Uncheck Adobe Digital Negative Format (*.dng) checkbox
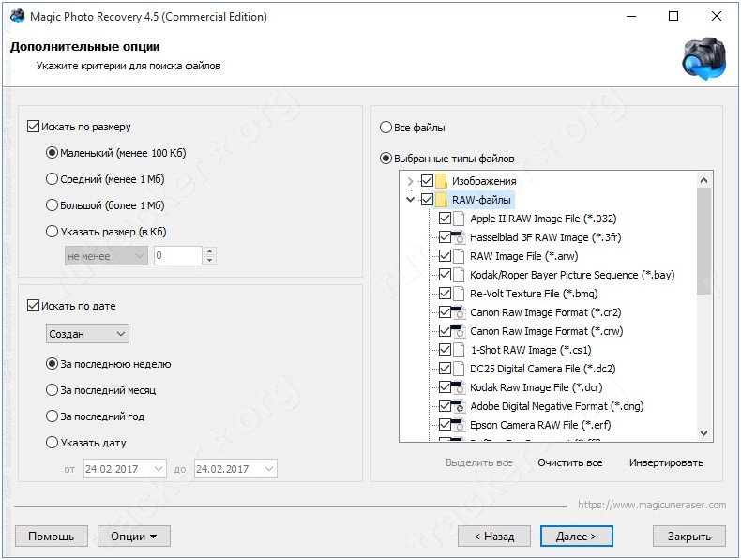 pos(445,405)
